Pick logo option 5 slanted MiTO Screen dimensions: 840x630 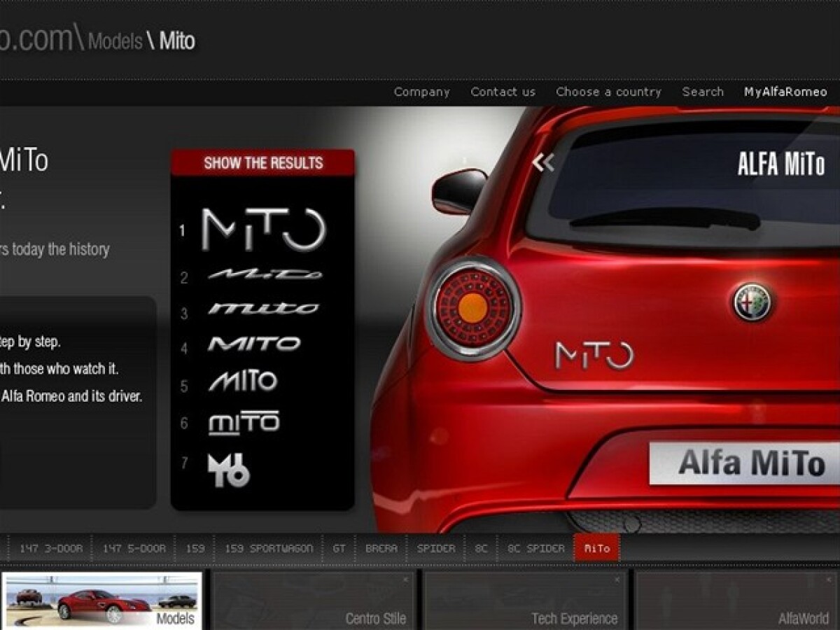pyautogui.click(x=243, y=381)
